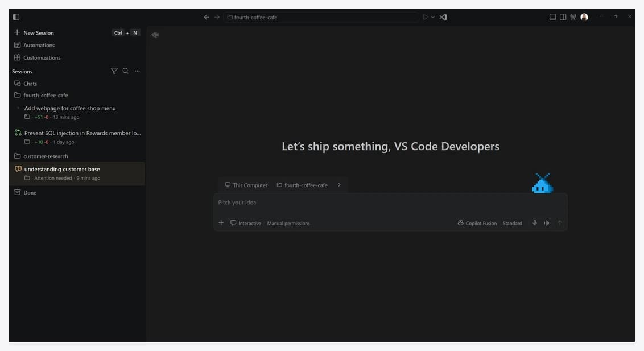Toggle the primary sidebar icon at top-left
The width and height of the screenshot is (644, 351).
pyautogui.click(x=16, y=17)
